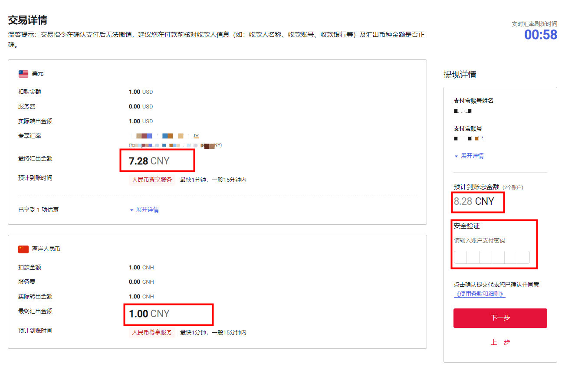
Task: Click the underlined IV link in 专享汇率 row
Action: pyautogui.click(x=196, y=135)
